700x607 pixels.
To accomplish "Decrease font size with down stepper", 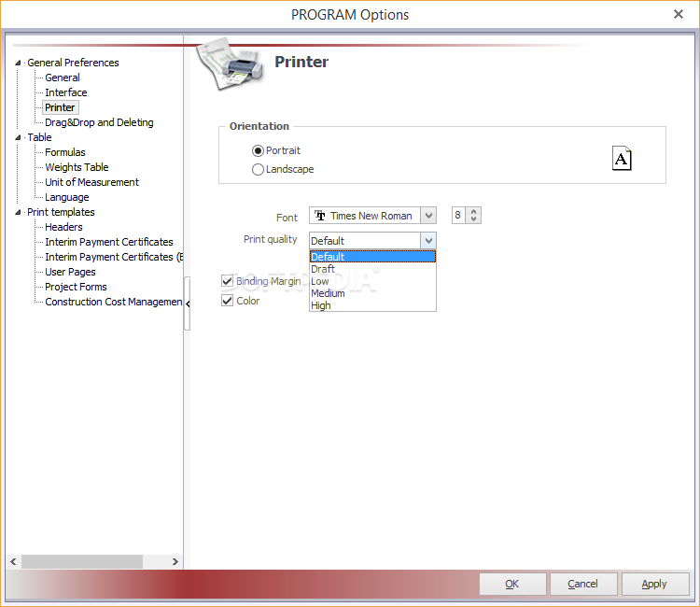I will (x=473, y=219).
